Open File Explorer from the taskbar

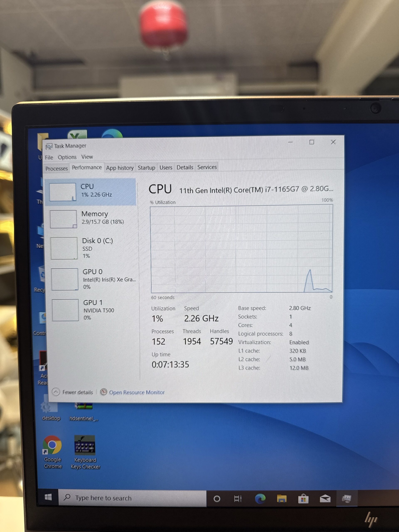coord(281,498)
